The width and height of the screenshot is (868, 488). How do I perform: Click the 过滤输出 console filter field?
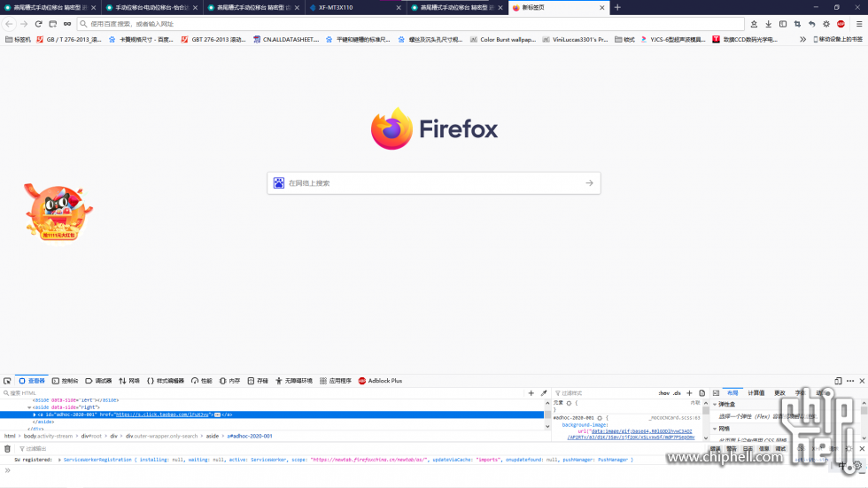pyautogui.click(x=360, y=449)
